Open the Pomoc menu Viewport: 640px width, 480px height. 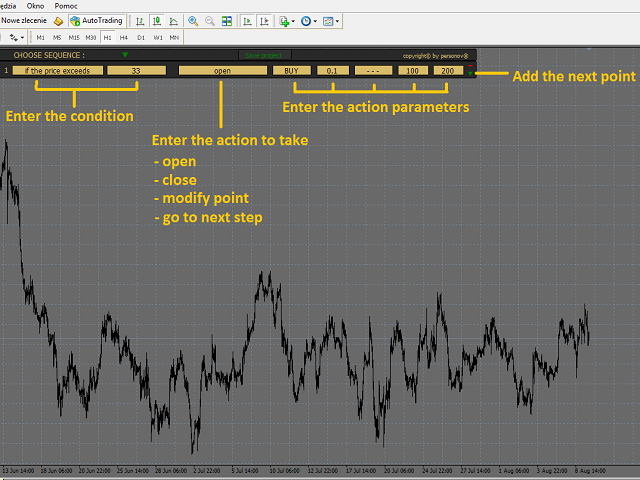pyautogui.click(x=66, y=6)
